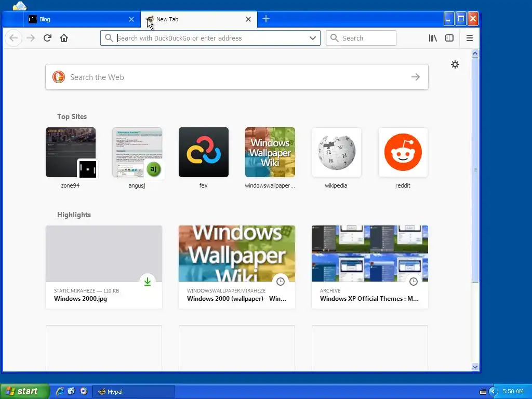Go back with the back arrow button

14,38
